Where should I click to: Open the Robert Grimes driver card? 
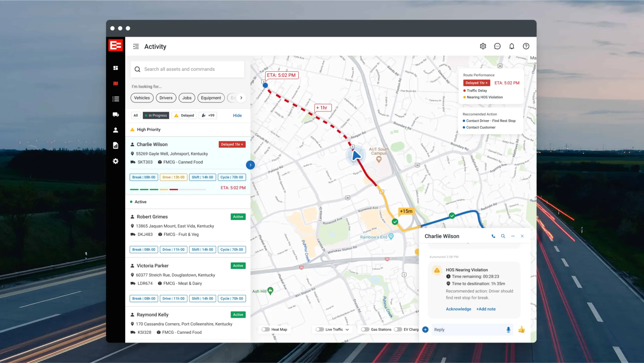pyautogui.click(x=188, y=233)
